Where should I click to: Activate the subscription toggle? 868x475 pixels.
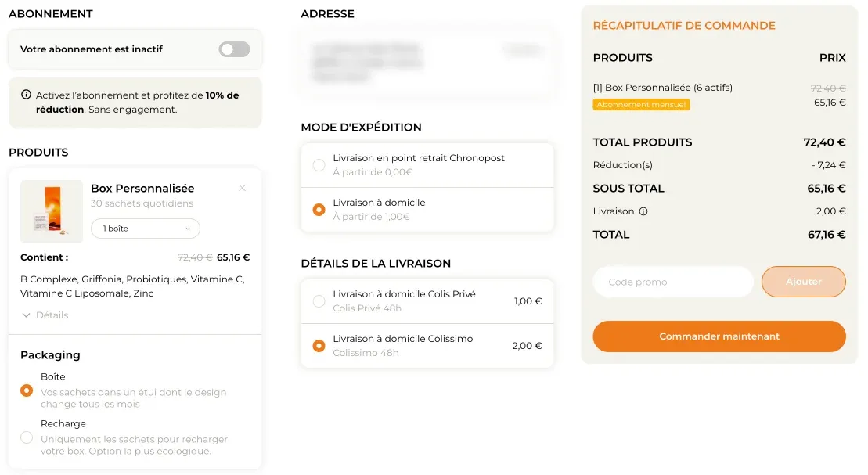click(233, 49)
